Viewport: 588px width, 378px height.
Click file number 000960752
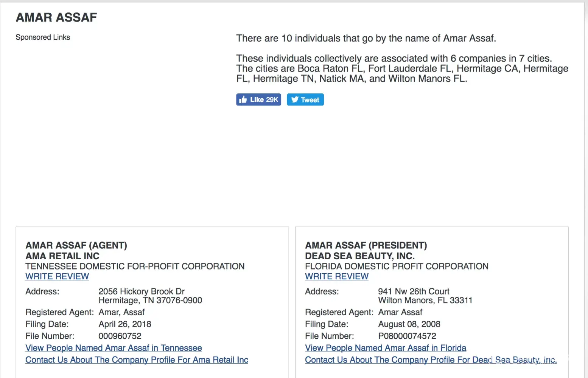120,336
